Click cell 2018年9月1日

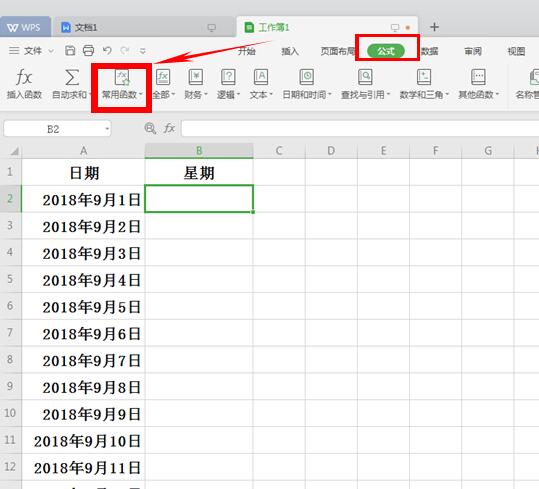(x=84, y=199)
